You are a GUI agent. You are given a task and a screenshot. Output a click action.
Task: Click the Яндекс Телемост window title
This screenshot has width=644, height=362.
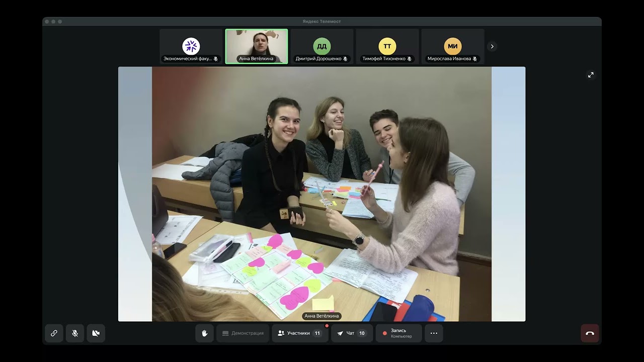click(322, 22)
